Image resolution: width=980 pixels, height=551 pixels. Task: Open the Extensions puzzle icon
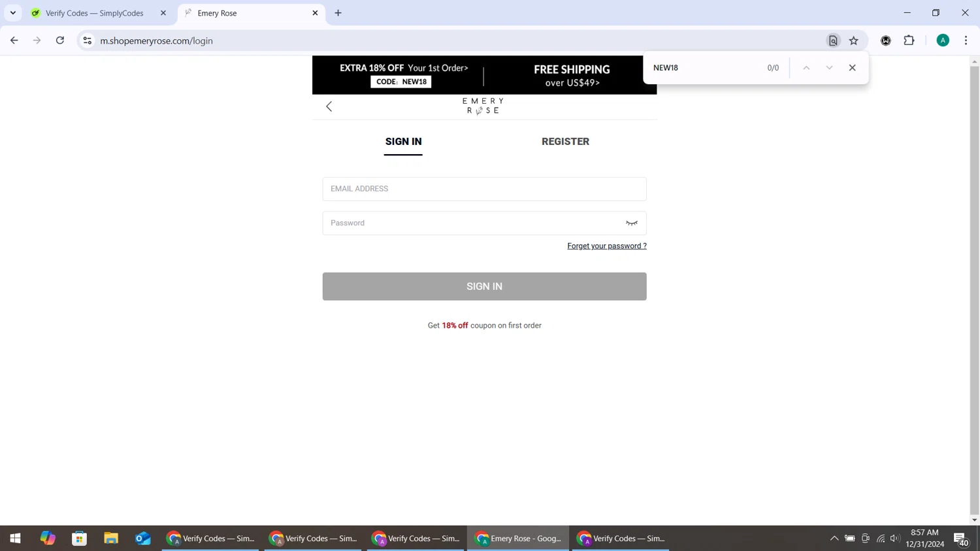909,40
